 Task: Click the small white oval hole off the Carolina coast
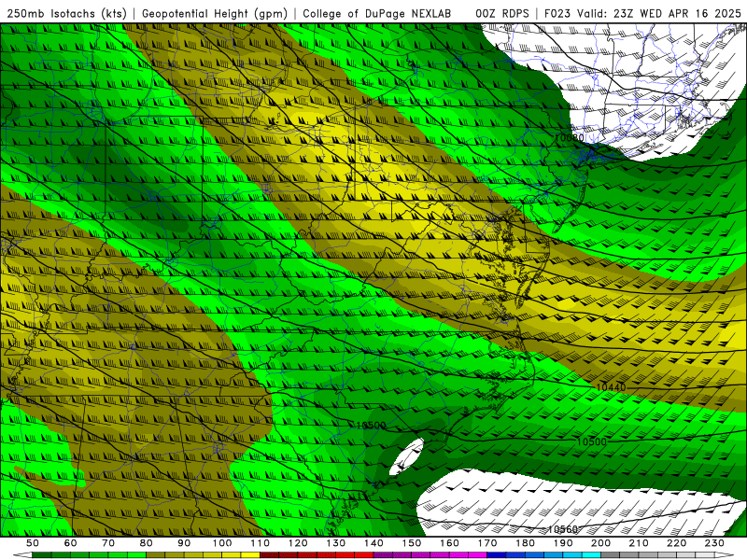click(407, 456)
